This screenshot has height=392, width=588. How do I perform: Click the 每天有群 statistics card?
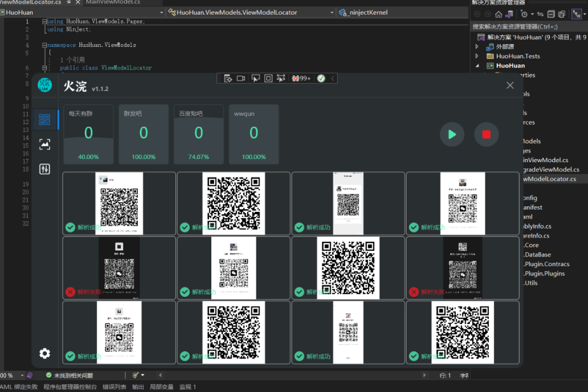[x=89, y=134]
